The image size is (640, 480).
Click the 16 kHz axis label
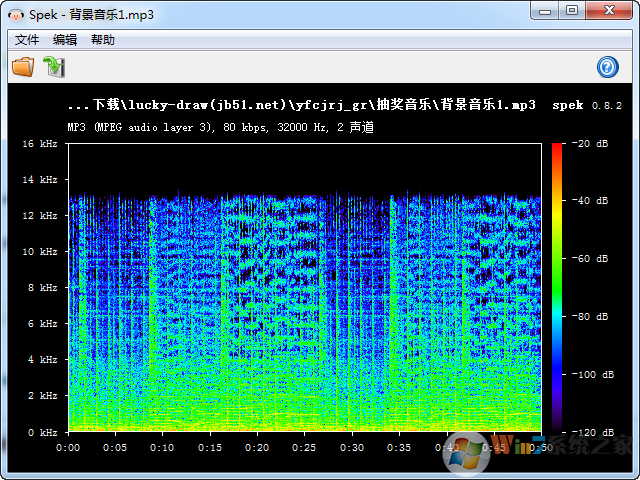coord(40,144)
